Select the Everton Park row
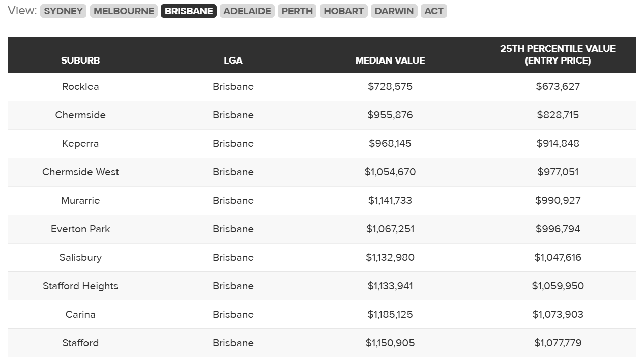The width and height of the screenshot is (644, 363). pos(80,229)
